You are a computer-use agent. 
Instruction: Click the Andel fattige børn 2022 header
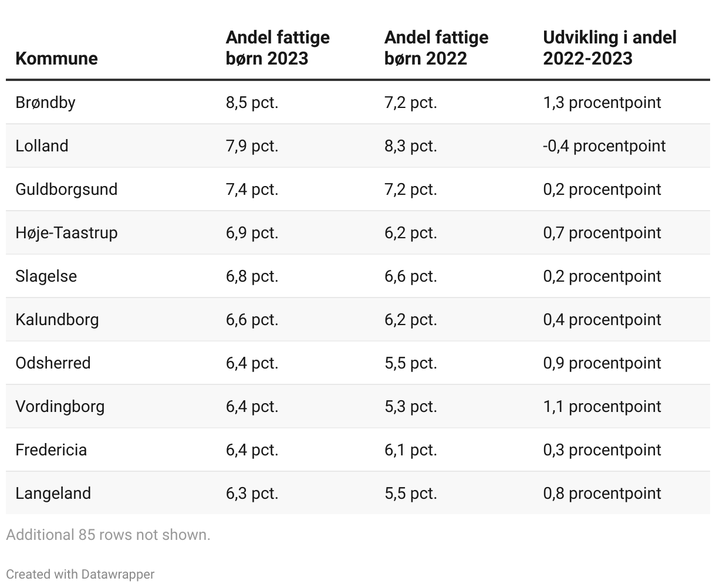[x=436, y=48]
